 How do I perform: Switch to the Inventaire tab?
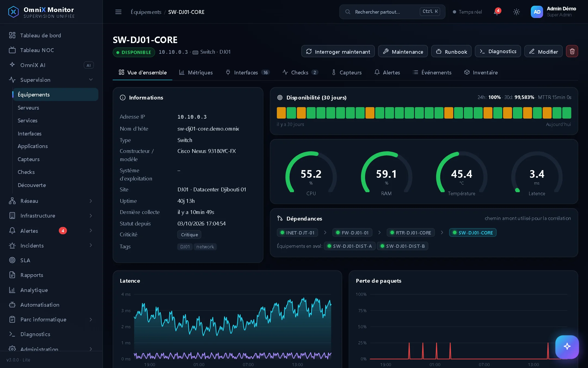[x=481, y=73]
